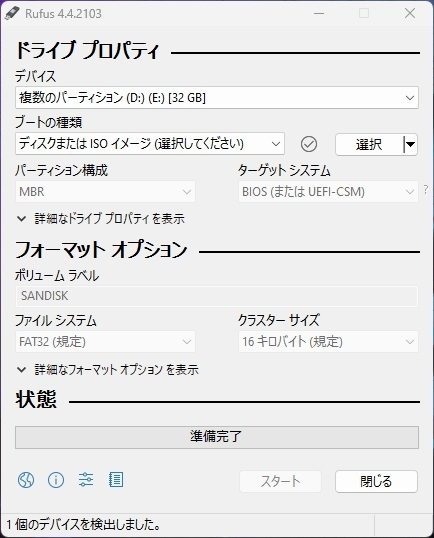434x538 pixels.
Task: Open the クラスター サイズ dropdown
Action: [328, 341]
